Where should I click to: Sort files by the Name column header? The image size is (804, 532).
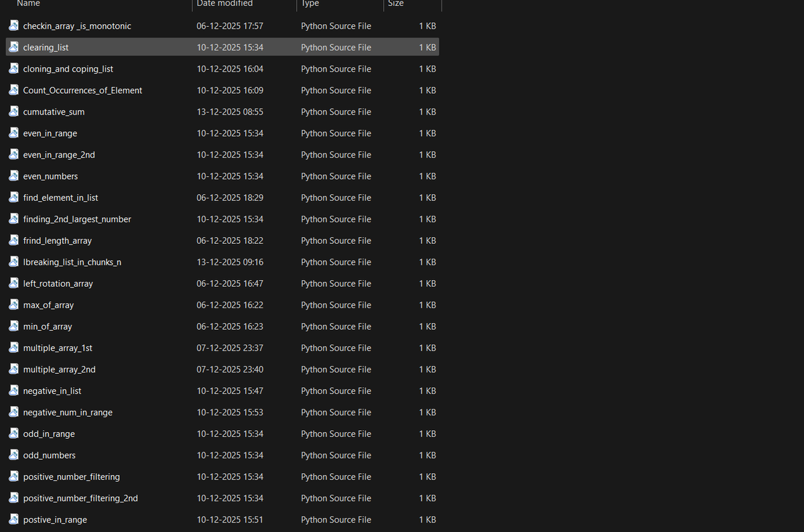point(28,4)
